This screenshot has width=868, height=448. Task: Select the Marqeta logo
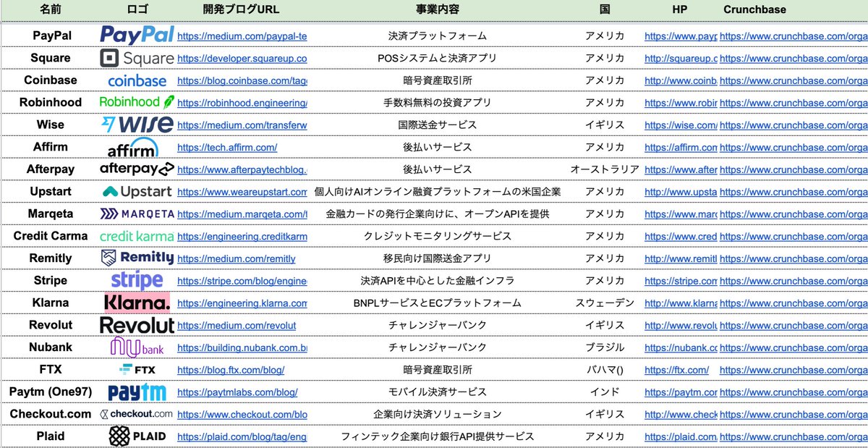137,214
